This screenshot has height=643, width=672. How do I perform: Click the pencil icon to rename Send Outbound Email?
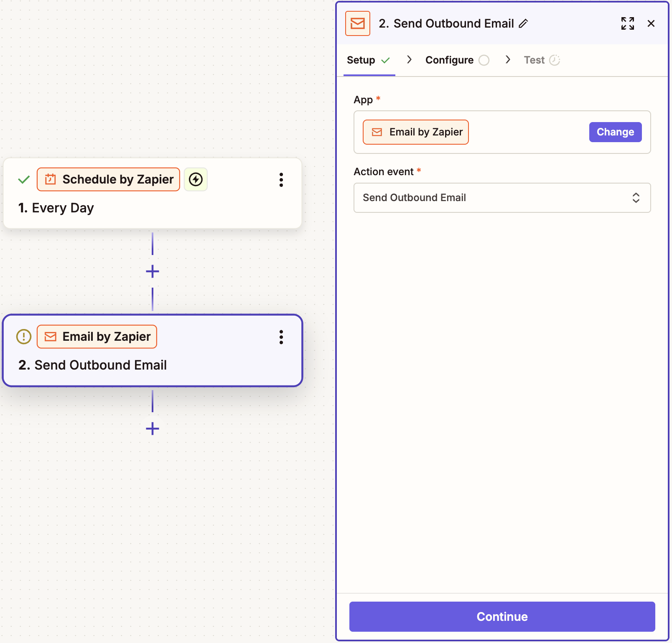pos(523,24)
